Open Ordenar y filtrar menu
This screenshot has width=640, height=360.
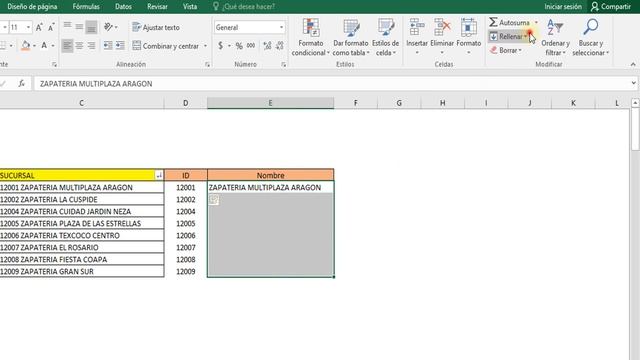(x=555, y=37)
